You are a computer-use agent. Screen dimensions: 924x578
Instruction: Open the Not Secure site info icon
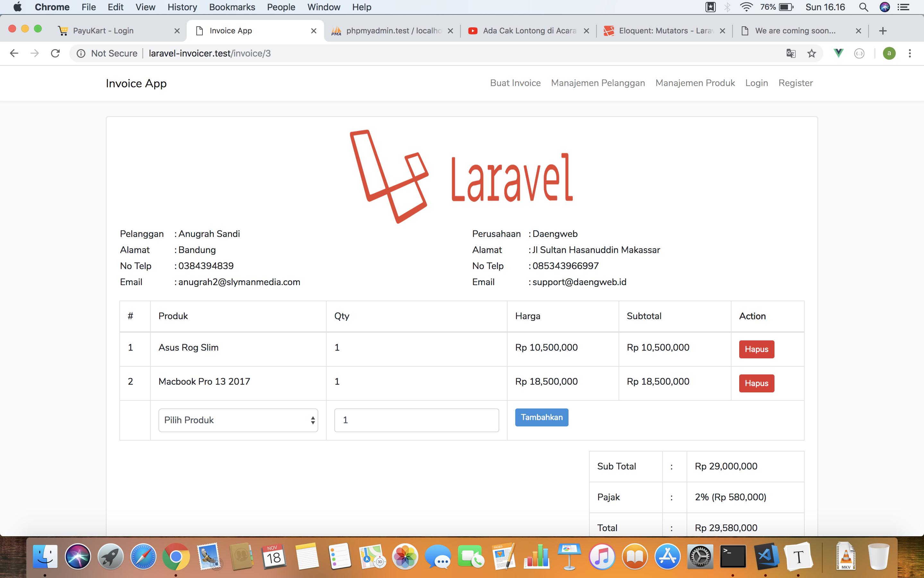(81, 54)
